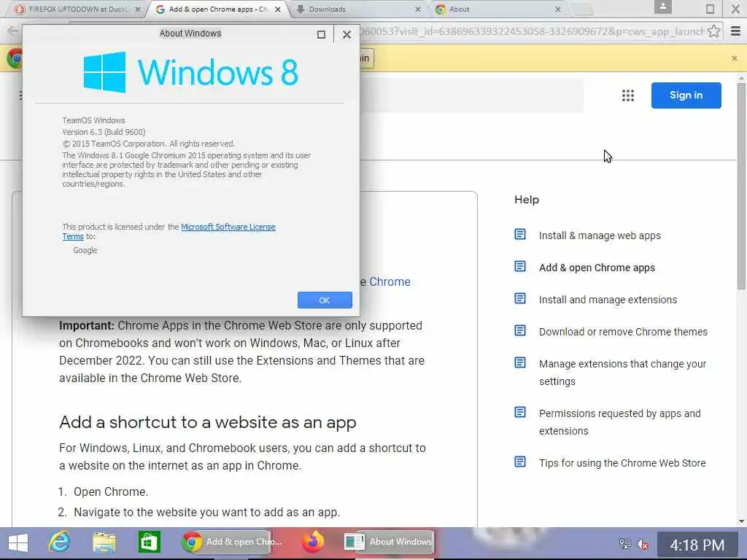This screenshot has height=560, width=747.
Task: Click the network icon in the system tray
Action: click(624, 544)
